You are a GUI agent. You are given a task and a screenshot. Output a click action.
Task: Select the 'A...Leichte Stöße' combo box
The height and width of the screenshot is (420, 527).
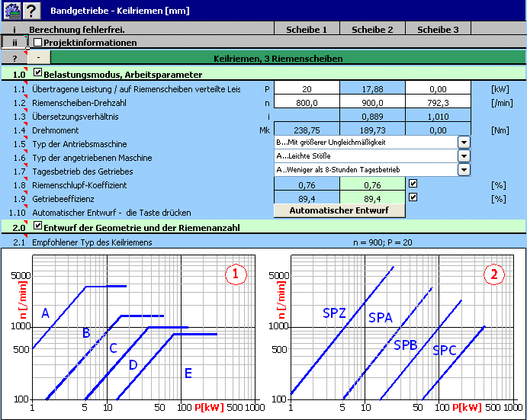coord(372,156)
